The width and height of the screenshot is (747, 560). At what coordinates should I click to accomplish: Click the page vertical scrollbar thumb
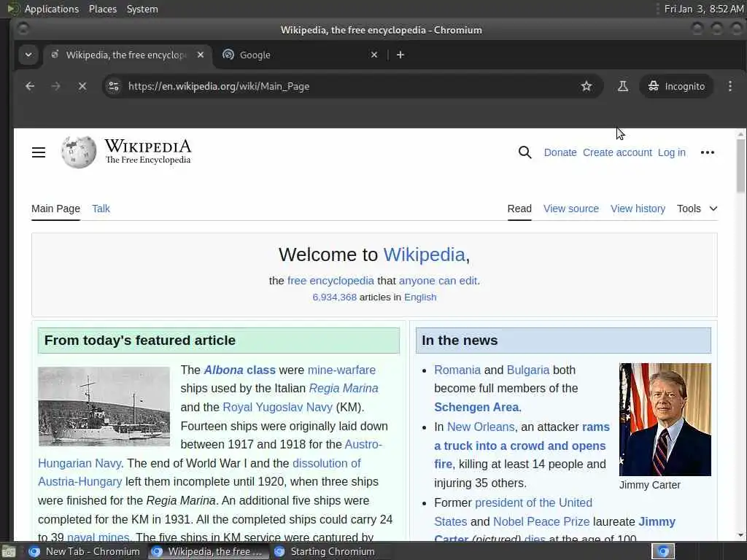click(740, 166)
